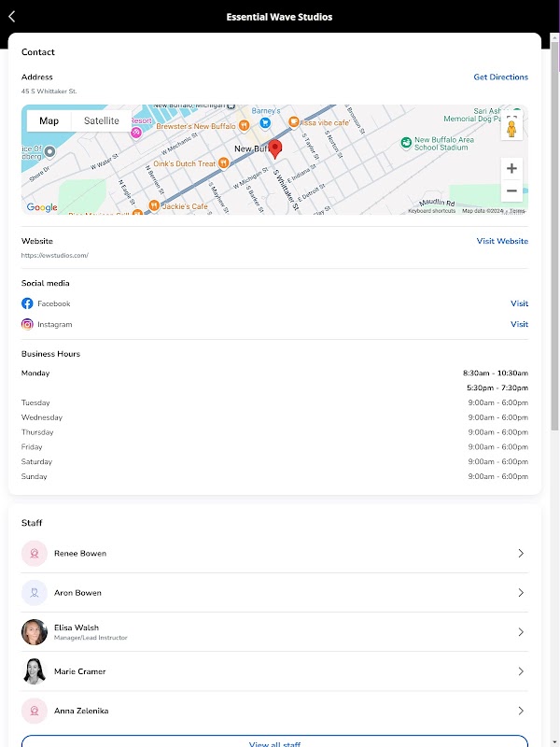The image size is (560, 747).
Task: Click the Marie Cramer name
Action: click(80, 671)
